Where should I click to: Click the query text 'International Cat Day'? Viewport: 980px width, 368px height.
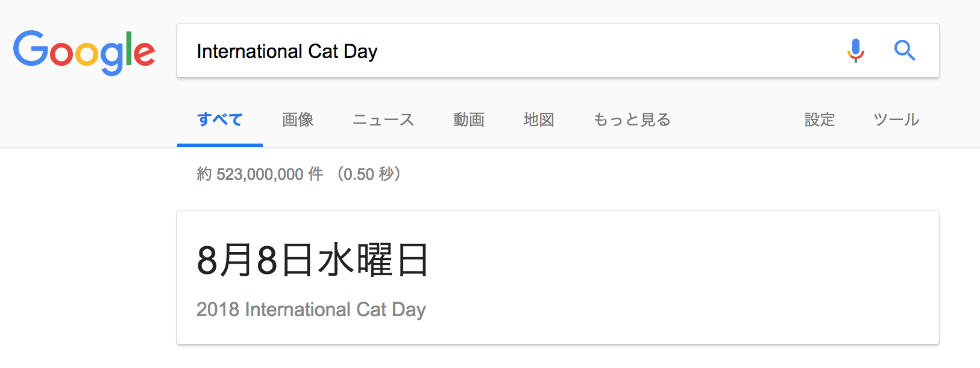click(x=287, y=51)
